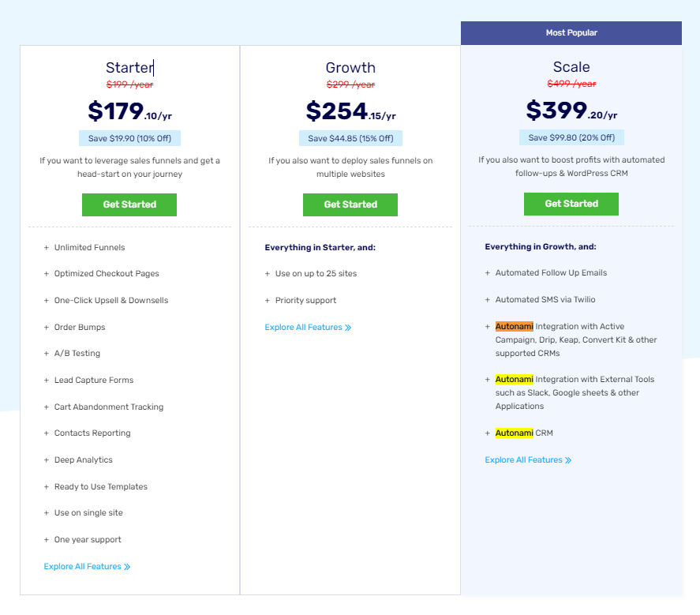The width and height of the screenshot is (700, 615).
Task: Click the double-chevron icon in Growth column
Action: (348, 328)
